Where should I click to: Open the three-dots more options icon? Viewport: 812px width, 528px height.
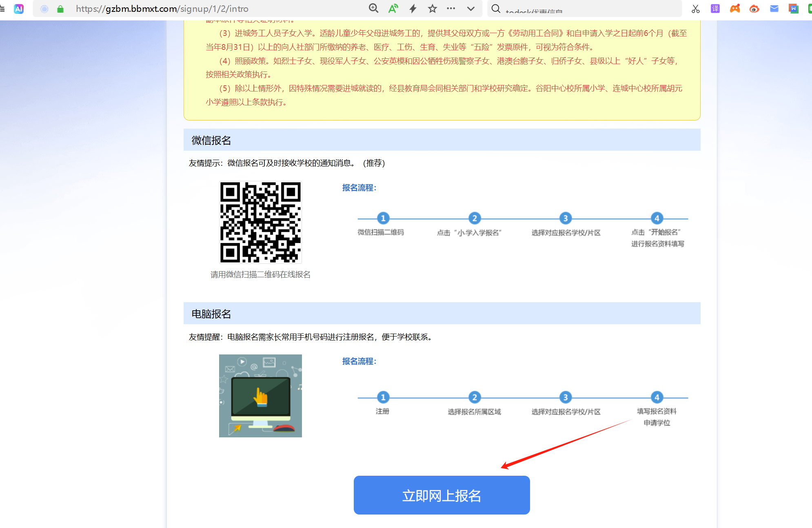tap(451, 9)
